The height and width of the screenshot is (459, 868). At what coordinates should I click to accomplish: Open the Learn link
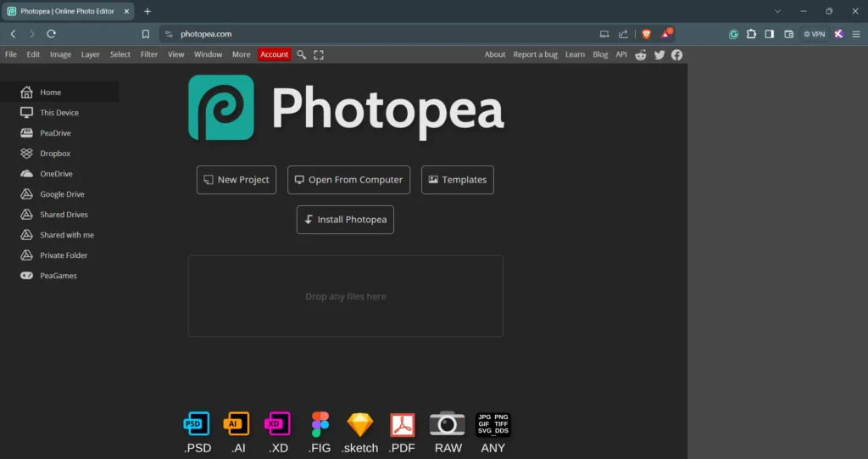[x=576, y=54]
